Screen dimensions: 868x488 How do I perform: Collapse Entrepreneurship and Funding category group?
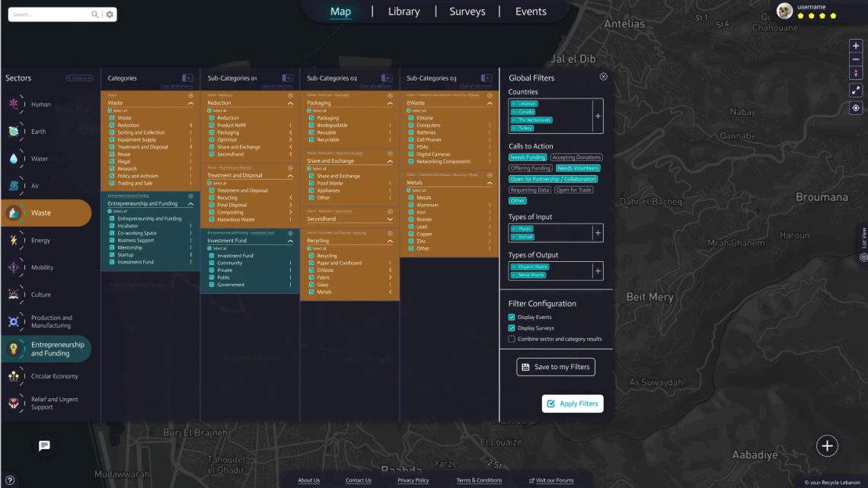[190, 203]
